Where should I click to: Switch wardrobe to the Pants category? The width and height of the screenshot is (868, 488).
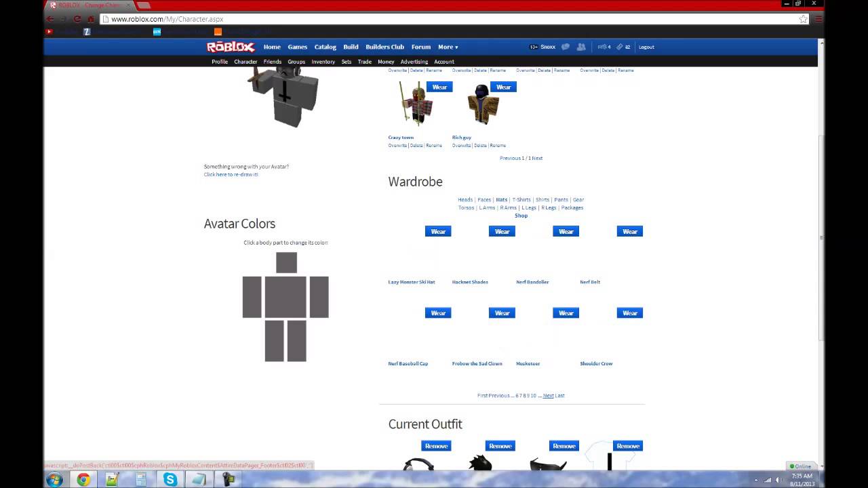(x=561, y=200)
